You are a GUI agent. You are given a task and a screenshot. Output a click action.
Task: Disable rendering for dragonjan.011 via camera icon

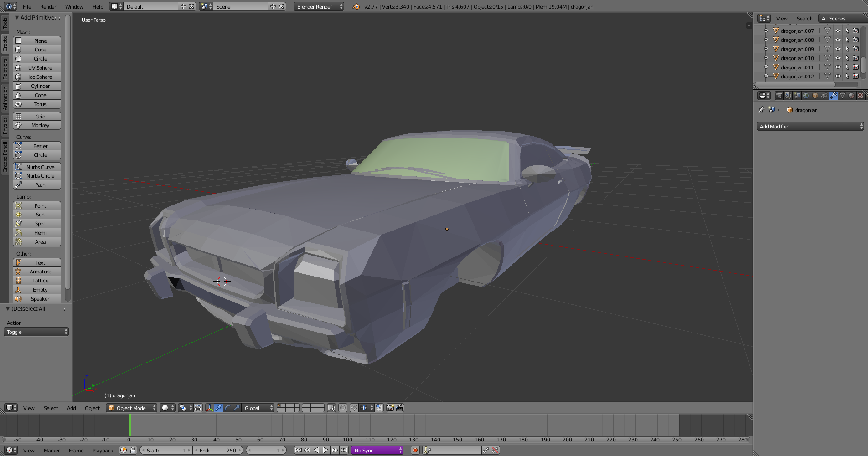[x=856, y=67]
